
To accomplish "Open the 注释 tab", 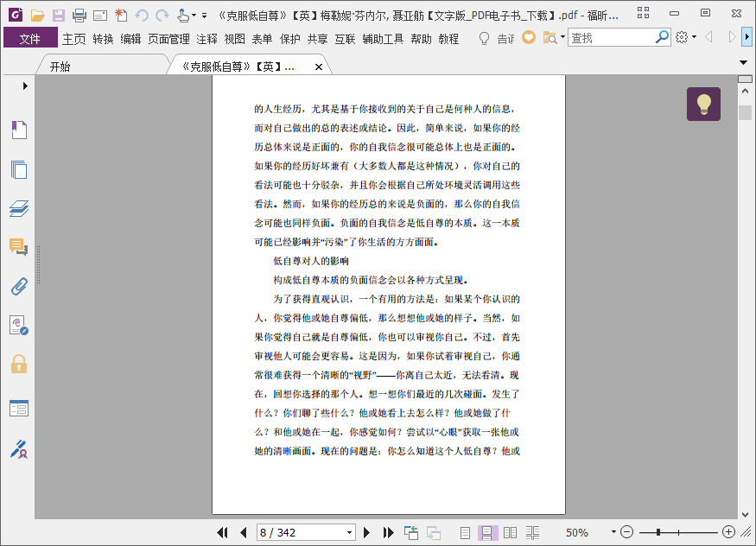I will [x=206, y=39].
